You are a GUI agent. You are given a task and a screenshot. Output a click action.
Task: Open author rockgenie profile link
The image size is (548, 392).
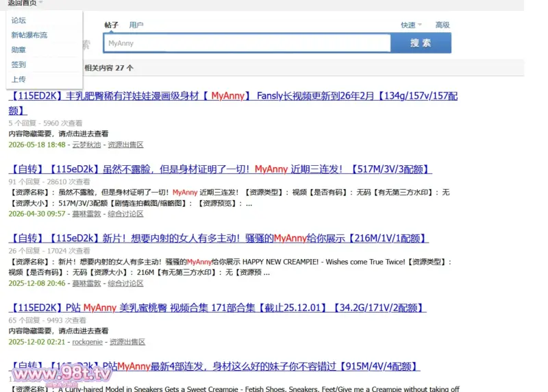click(88, 342)
